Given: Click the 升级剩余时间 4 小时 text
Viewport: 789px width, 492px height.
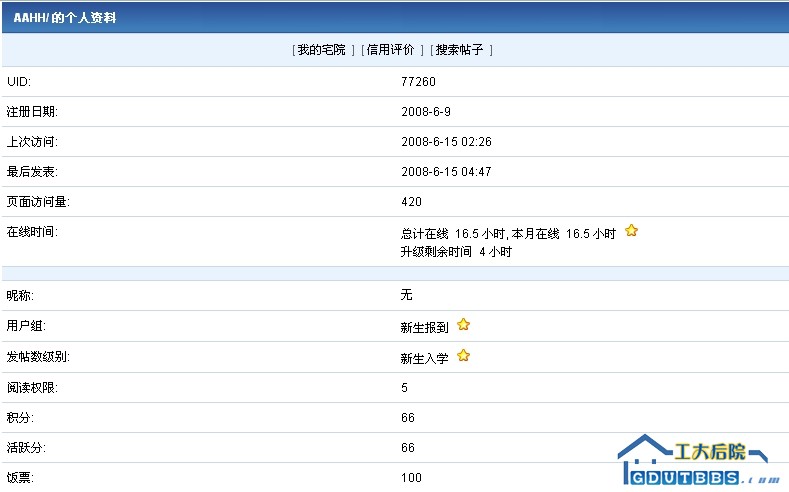Looking at the screenshot, I should (456, 252).
